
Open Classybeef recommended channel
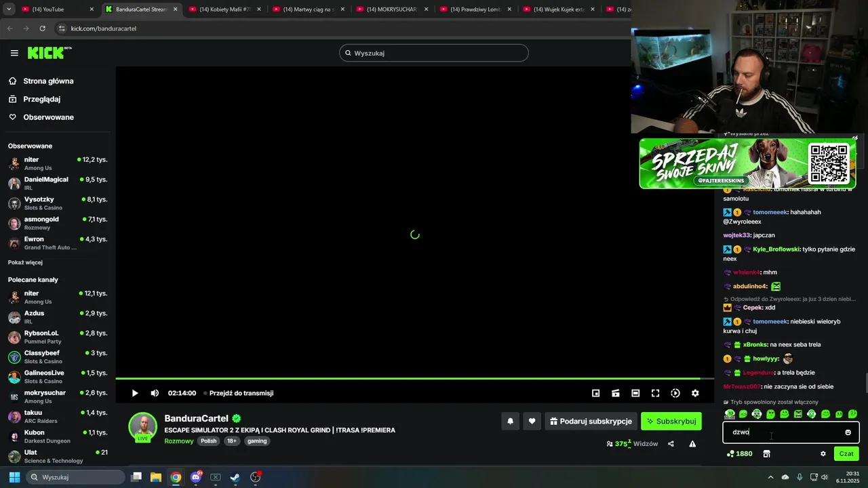(58, 357)
